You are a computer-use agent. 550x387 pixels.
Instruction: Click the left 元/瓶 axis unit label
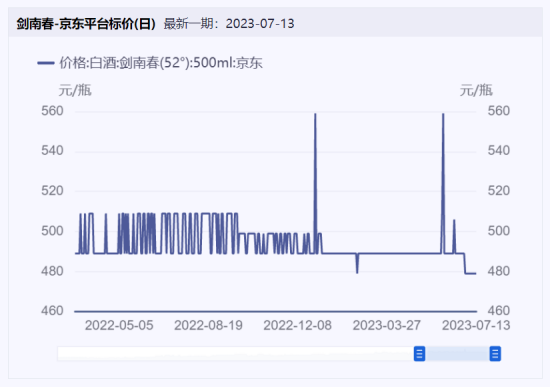click(75, 91)
